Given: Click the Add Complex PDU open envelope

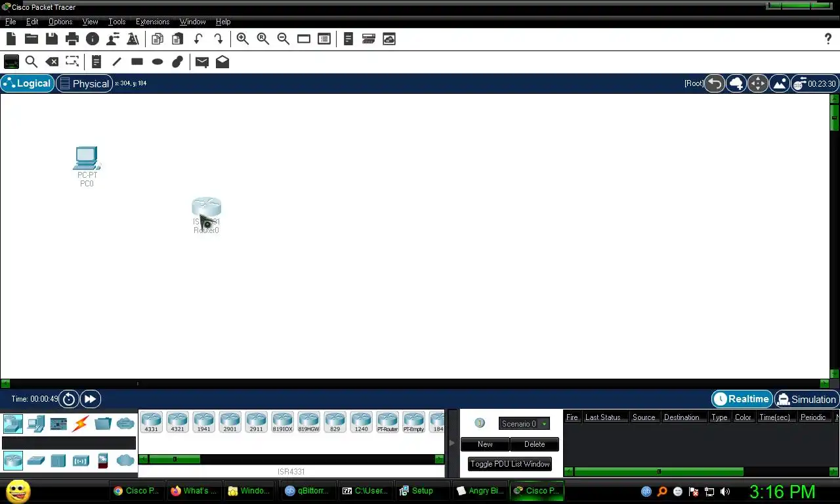Looking at the screenshot, I should coord(222,62).
